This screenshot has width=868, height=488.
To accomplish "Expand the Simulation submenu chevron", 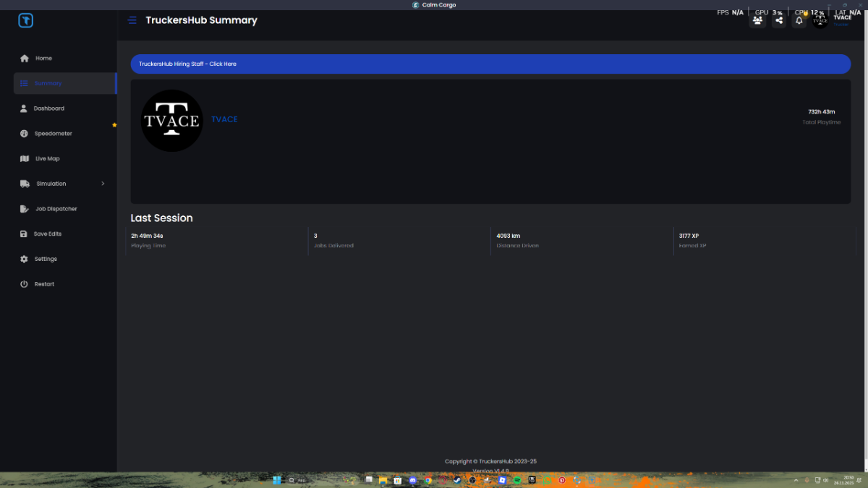I will point(103,184).
